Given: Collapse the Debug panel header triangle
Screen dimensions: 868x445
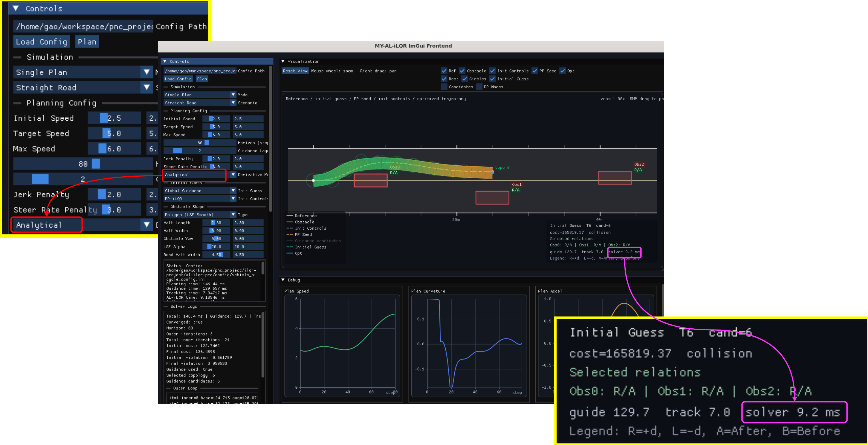Looking at the screenshot, I should pyautogui.click(x=283, y=280).
